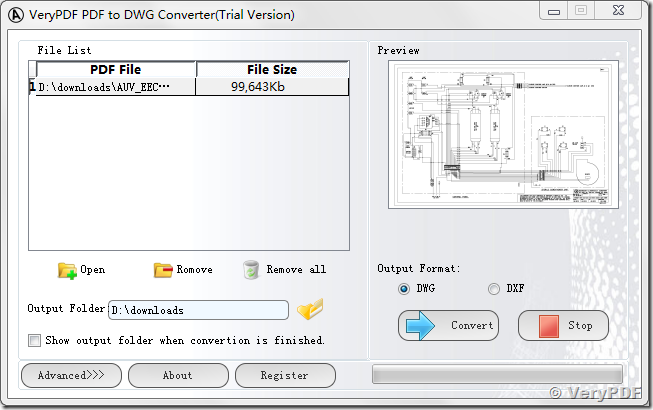This screenshot has height=410, width=653.
Task: Click the File Size column header
Action: click(272, 69)
